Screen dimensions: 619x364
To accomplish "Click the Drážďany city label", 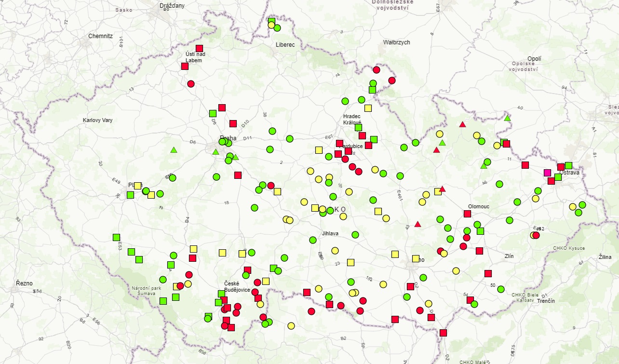I will point(172,6).
